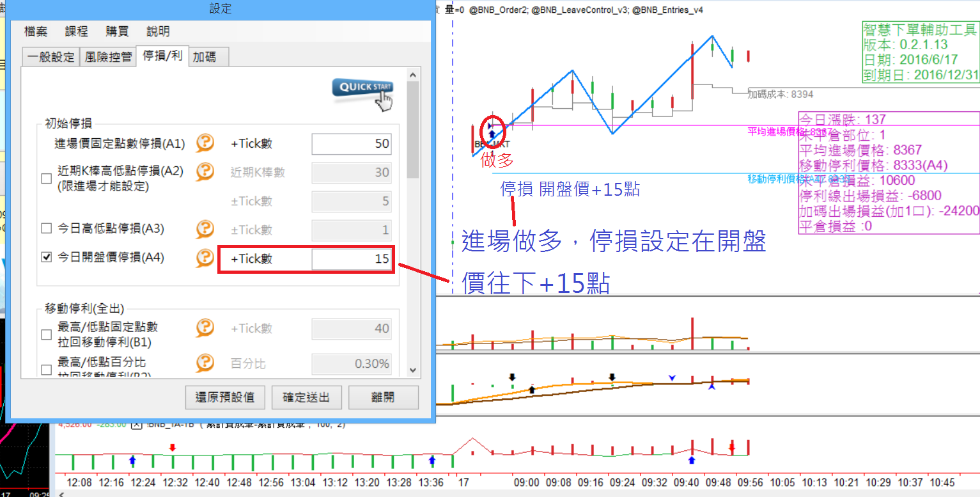The image size is (980, 497).
Task: Click the 還原預設值 button
Action: [x=225, y=397]
